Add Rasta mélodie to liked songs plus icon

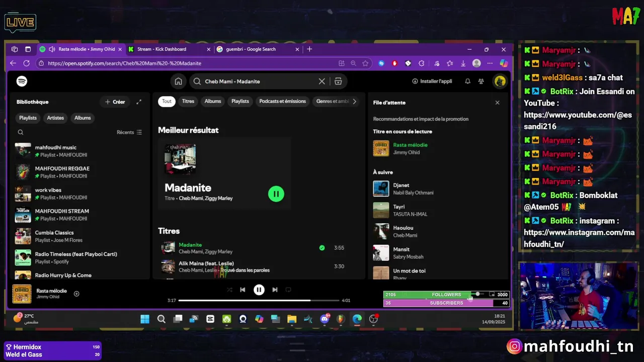pyautogui.click(x=76, y=294)
